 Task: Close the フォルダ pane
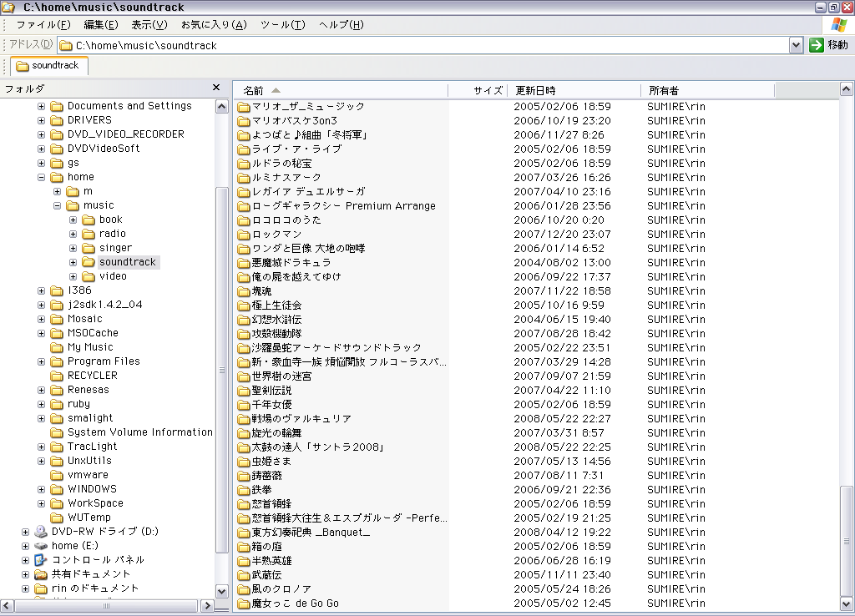216,87
